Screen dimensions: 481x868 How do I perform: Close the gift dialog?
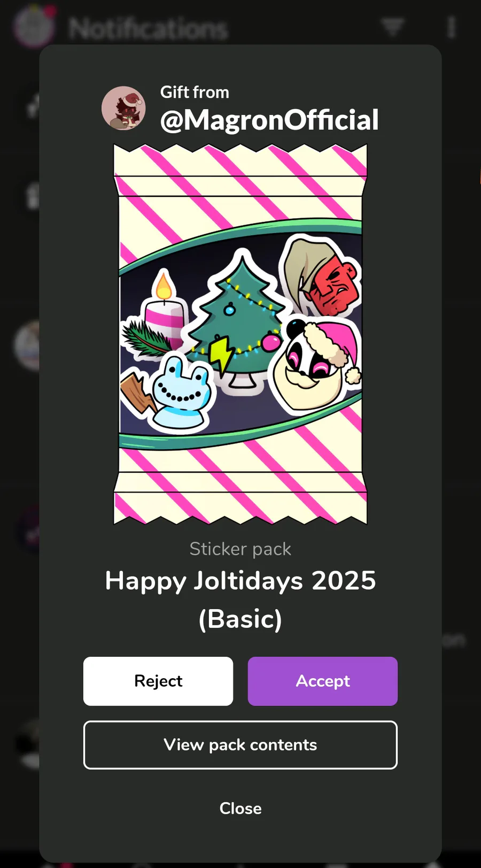click(241, 808)
